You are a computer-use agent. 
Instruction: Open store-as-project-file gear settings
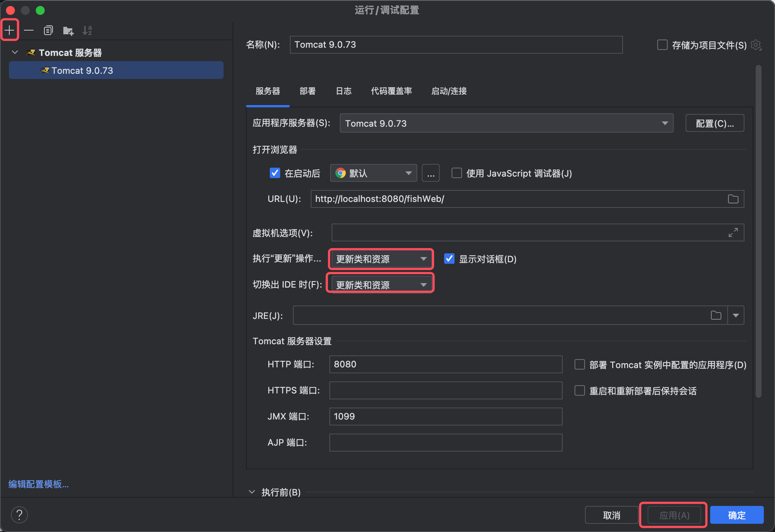[x=756, y=45]
